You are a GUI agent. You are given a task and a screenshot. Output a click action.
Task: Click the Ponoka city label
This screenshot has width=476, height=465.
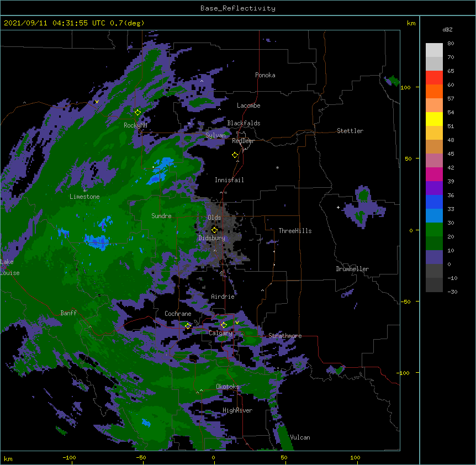pyautogui.click(x=265, y=75)
